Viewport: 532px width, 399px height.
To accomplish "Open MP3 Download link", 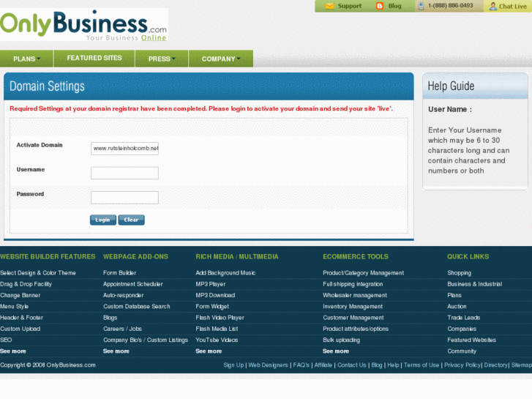I will tap(215, 296).
